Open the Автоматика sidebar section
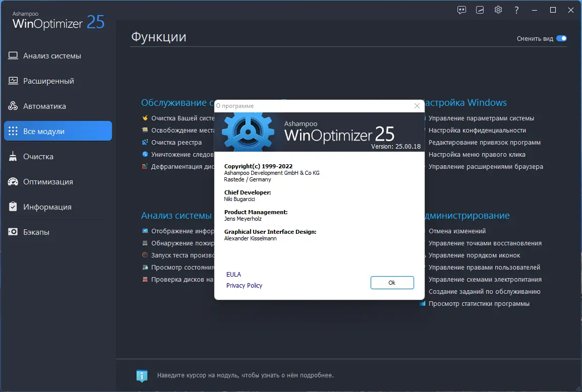 (x=58, y=106)
